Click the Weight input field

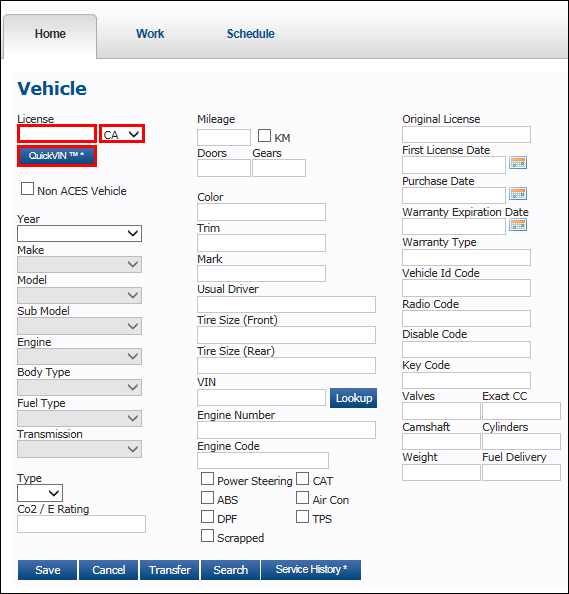pyautogui.click(x=441, y=472)
